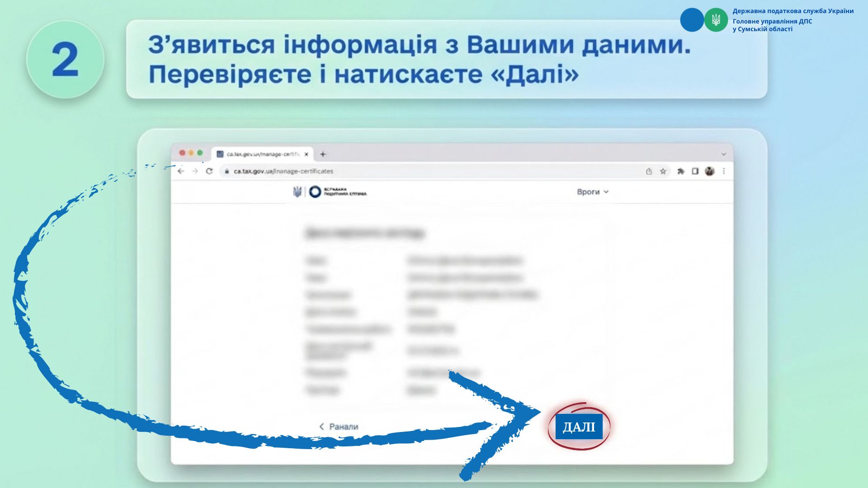This screenshot has height=488, width=868.
Task: Select the ca.tax.gov.ua browser tab
Action: [x=262, y=154]
